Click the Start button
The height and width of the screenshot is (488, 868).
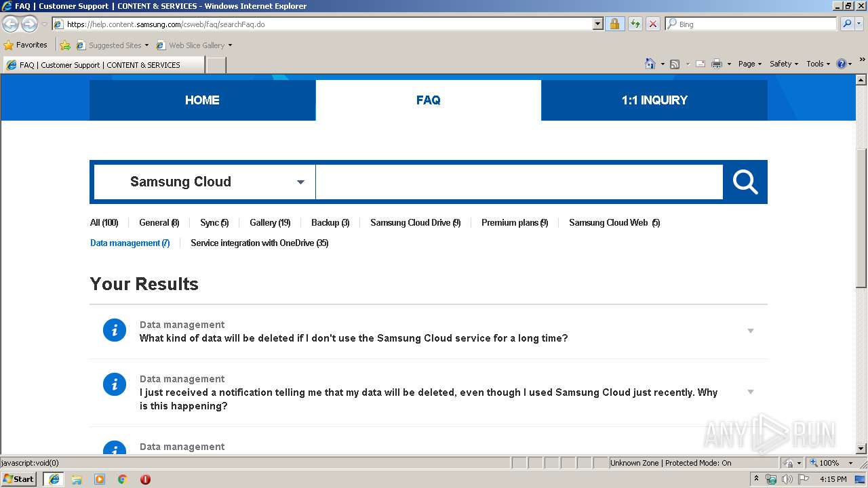point(19,479)
